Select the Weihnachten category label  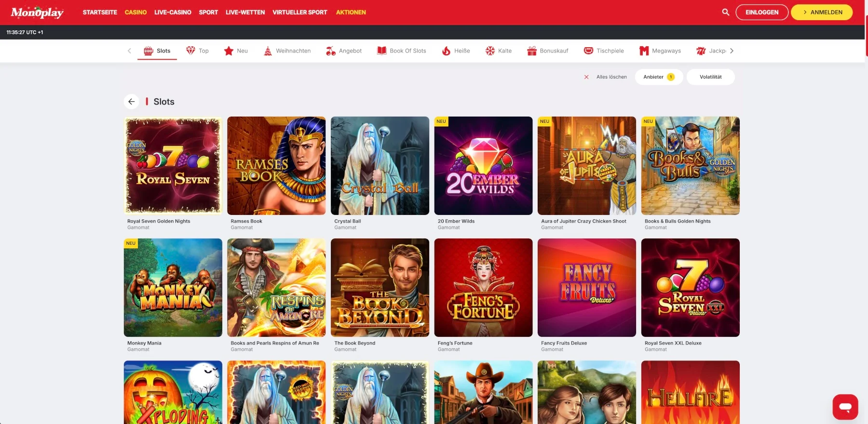(293, 51)
